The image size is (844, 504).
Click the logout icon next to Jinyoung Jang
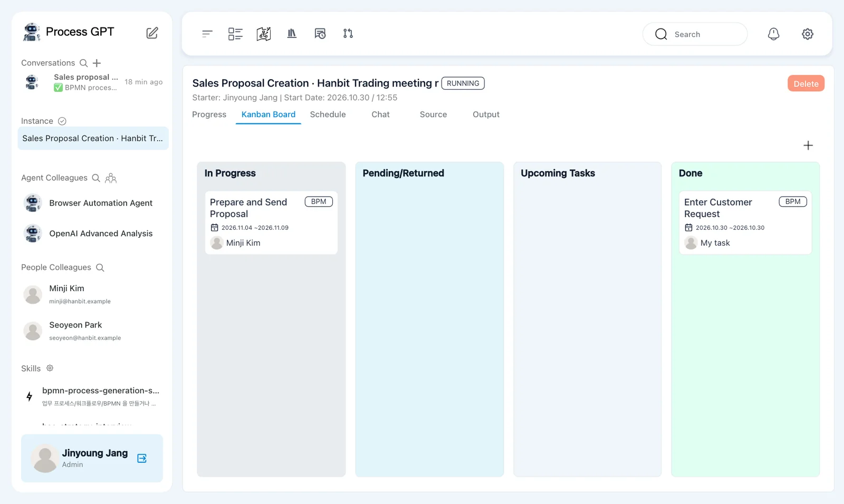coord(142,458)
